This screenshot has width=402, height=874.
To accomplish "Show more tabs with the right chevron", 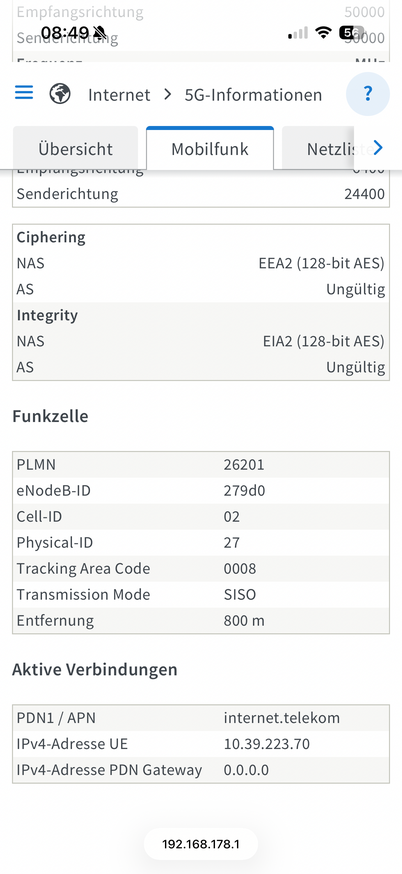I will point(377,148).
